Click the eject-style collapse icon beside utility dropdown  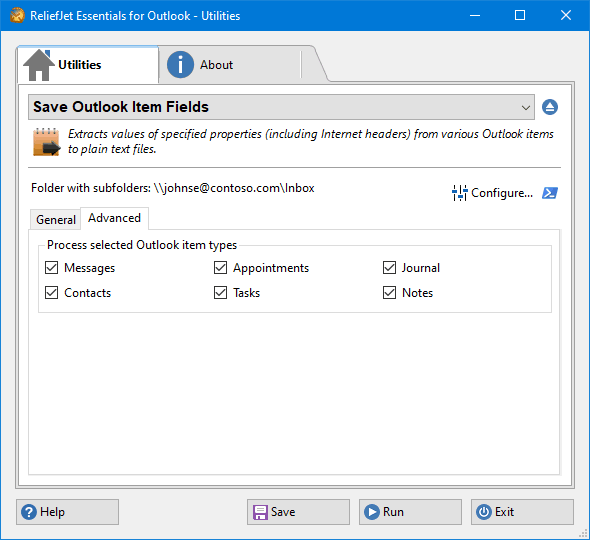550,107
